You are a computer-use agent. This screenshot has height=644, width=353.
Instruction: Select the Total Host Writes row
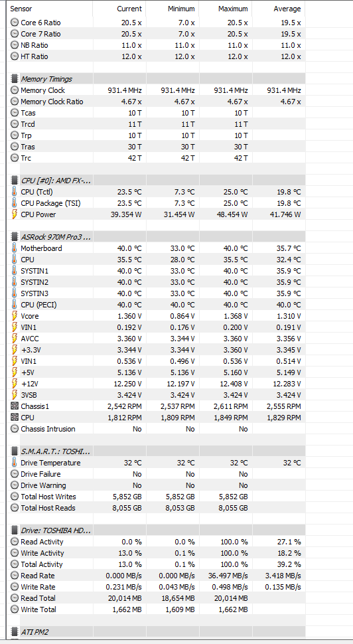coord(157,497)
